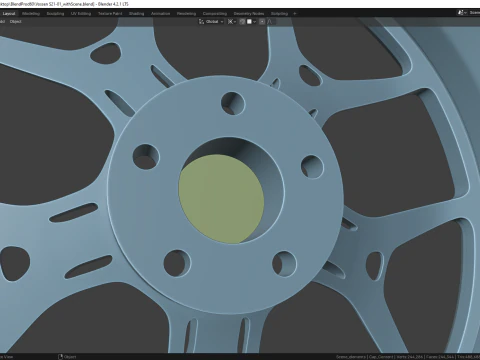Expand the snapping options dropdown arrow
The image size is (480, 360).
point(254,22)
